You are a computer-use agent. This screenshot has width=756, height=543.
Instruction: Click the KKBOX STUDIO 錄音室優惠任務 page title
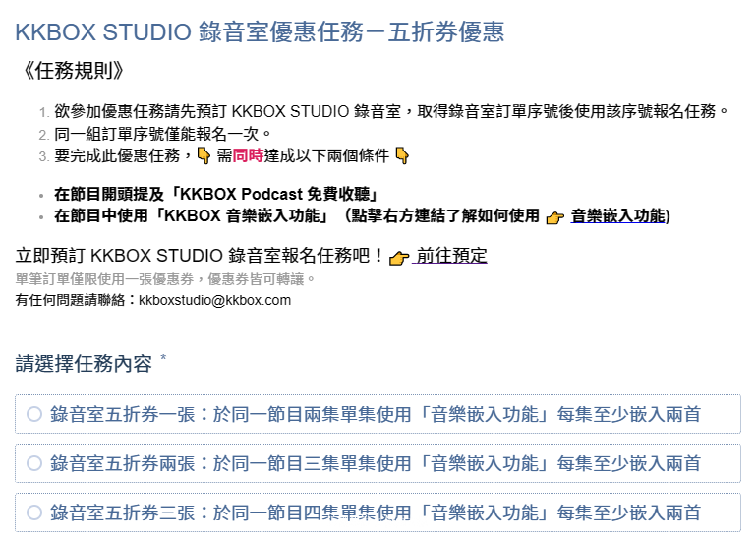pos(260,32)
